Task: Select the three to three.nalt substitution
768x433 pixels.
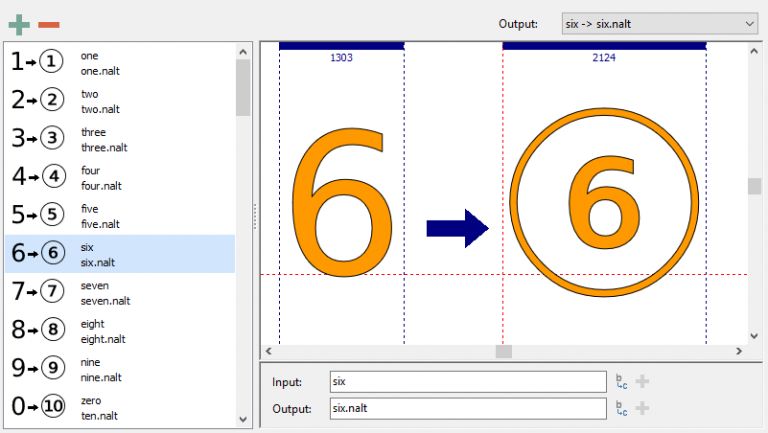Action: 120,139
